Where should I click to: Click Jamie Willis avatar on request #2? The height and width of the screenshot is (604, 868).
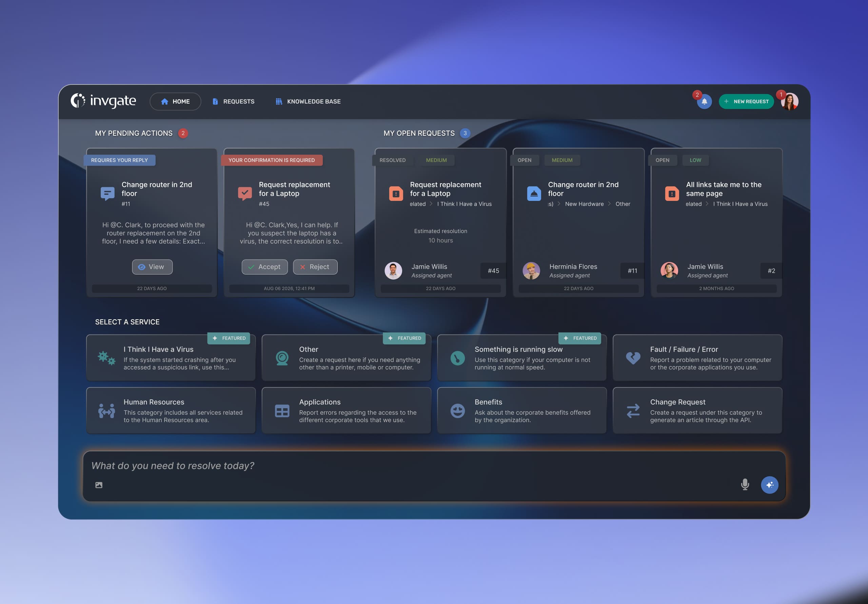tap(669, 271)
